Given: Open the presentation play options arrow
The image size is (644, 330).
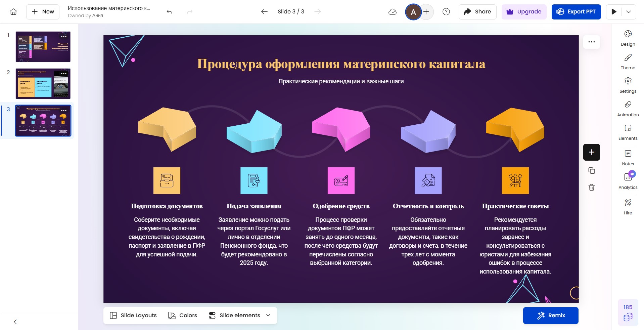Looking at the screenshot, I should (629, 12).
